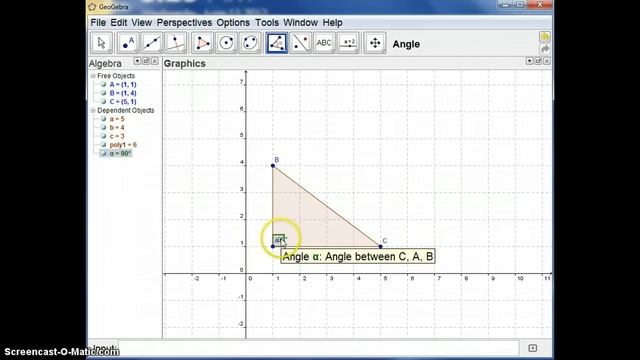
Task: Toggle visibility of point C
Action: [103, 102]
